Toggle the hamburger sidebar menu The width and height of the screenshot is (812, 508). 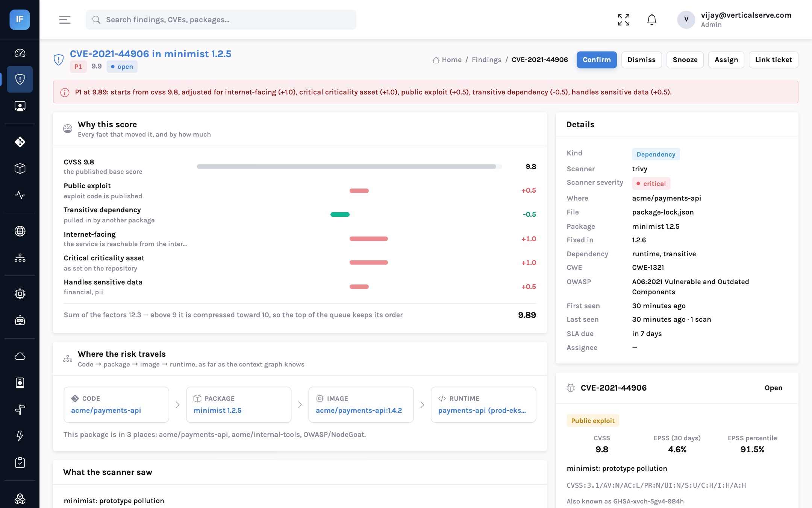click(x=65, y=20)
